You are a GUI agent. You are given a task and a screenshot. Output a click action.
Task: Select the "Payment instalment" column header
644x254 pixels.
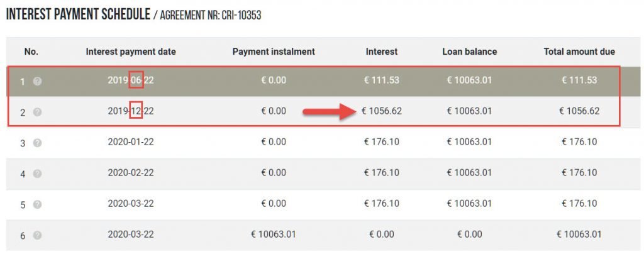pyautogui.click(x=274, y=52)
